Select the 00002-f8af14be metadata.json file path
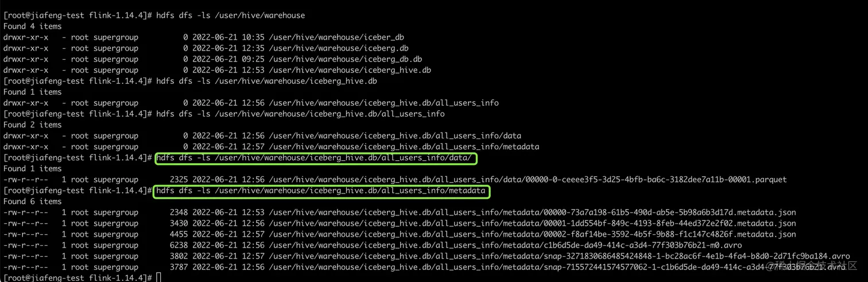868x282 pixels. 532,234
